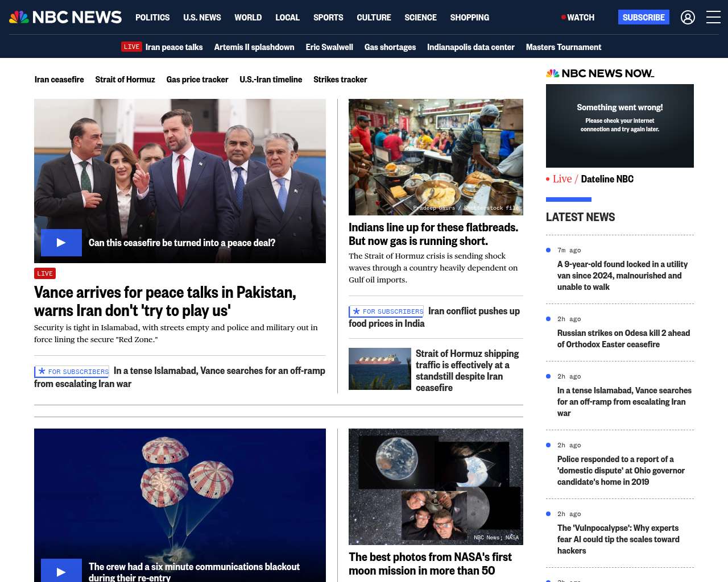Click the Dateline NBC live link
Image resolution: width=728 pixels, height=582 pixels.
tap(607, 179)
